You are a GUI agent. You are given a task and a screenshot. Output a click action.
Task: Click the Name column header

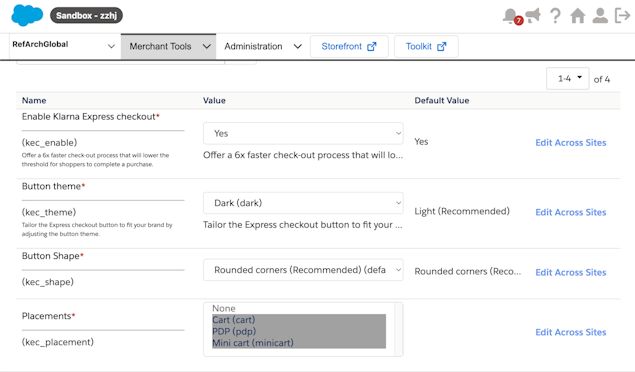(x=34, y=100)
